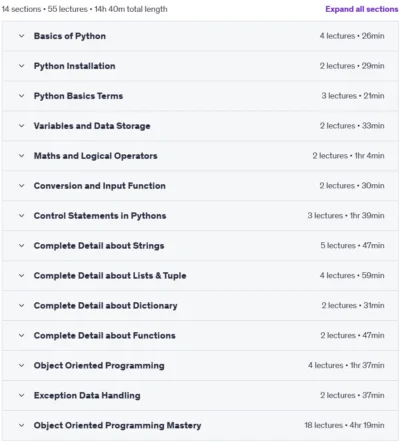
Task: Expand all sections link
Action: coord(362,9)
